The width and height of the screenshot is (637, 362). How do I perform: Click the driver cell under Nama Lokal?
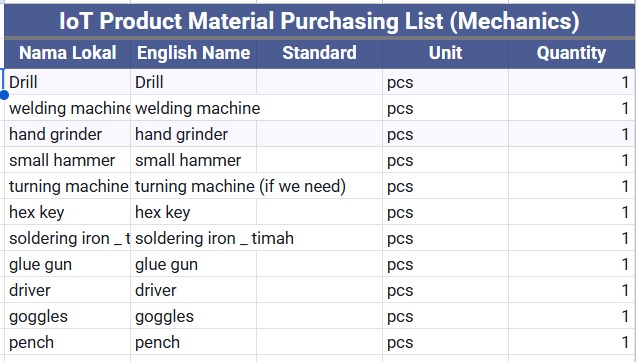pos(67,290)
